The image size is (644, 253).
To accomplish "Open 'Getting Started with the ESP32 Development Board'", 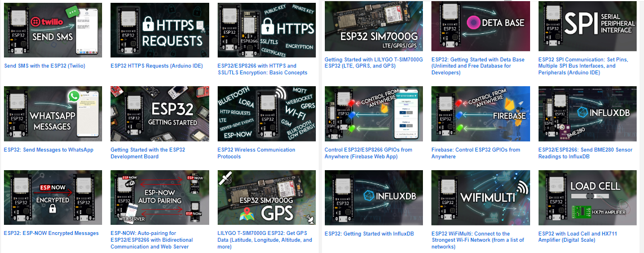I will point(148,153).
